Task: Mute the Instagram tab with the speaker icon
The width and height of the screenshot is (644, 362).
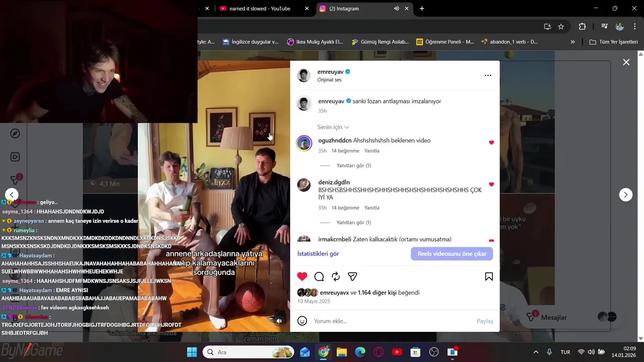Action: click(x=396, y=9)
